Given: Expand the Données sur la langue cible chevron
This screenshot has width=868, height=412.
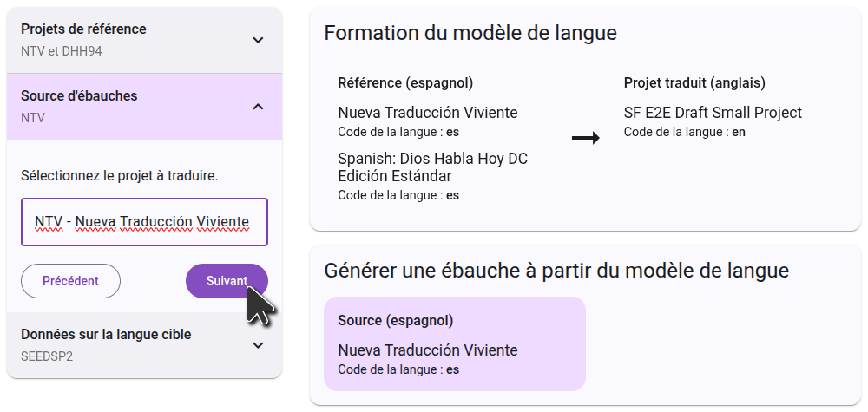Looking at the screenshot, I should tap(258, 345).
